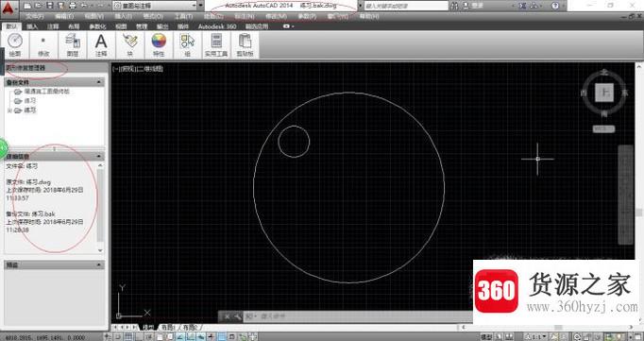Click the Print icon in quick access toolbar
The image size is (644, 341).
[73, 6]
